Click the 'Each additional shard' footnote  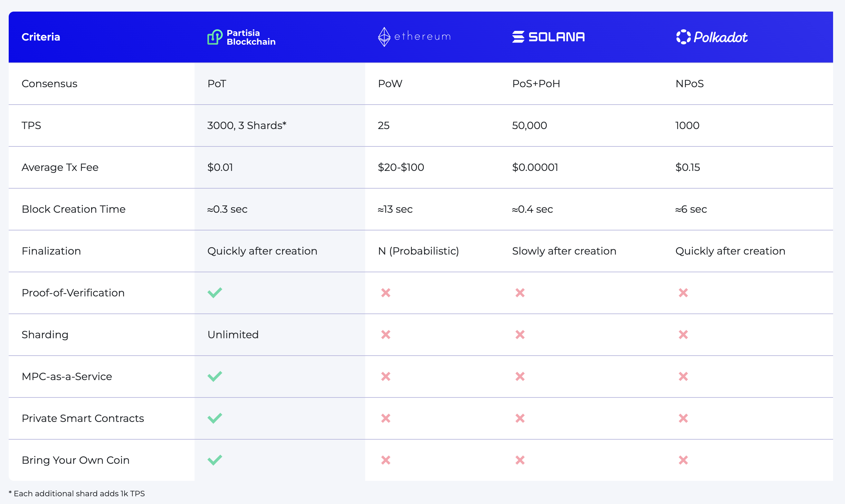(77, 493)
